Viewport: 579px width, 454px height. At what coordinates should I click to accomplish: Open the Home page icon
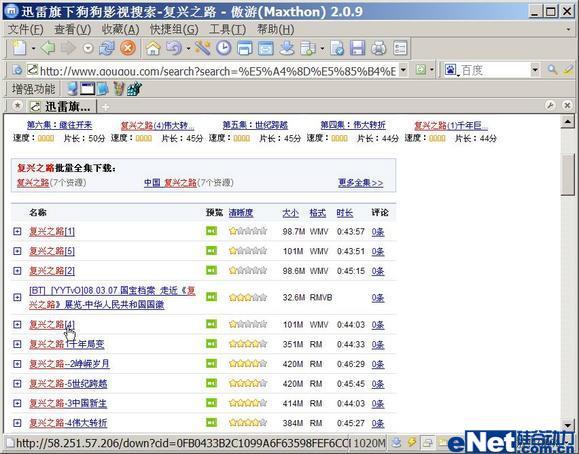pyautogui.click(x=153, y=48)
